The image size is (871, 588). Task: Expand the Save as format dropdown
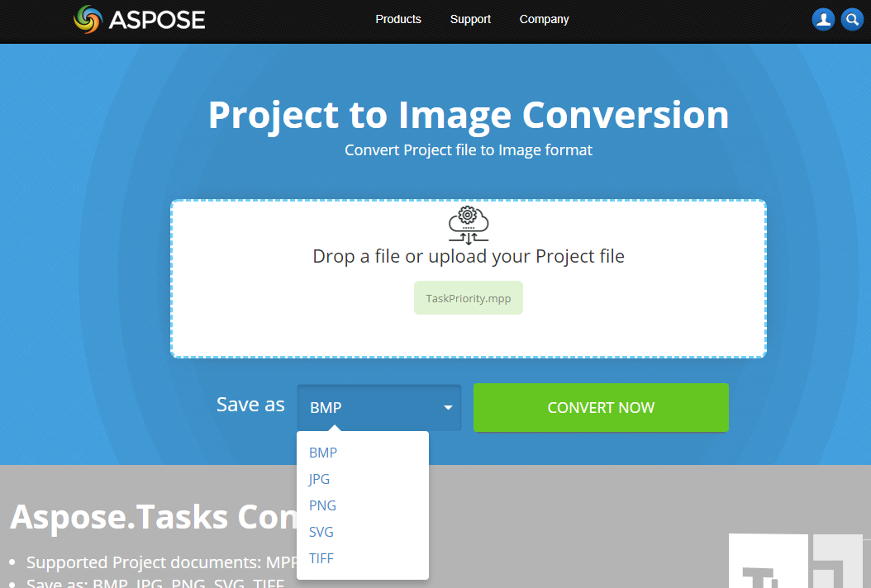click(379, 407)
